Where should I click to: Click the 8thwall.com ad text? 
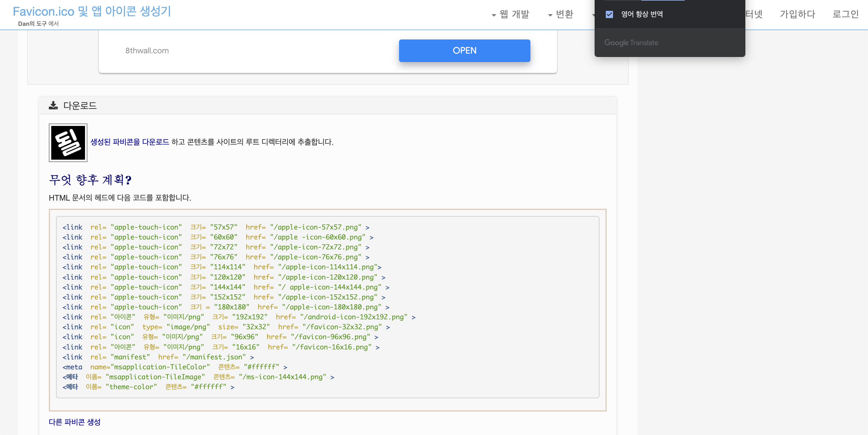click(x=147, y=51)
